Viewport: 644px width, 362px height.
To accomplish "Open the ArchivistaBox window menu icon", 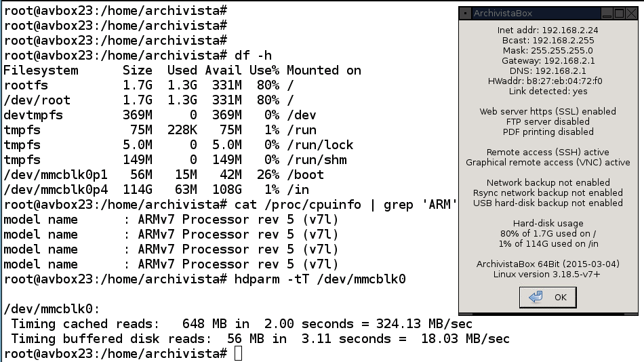I will click(465, 13).
